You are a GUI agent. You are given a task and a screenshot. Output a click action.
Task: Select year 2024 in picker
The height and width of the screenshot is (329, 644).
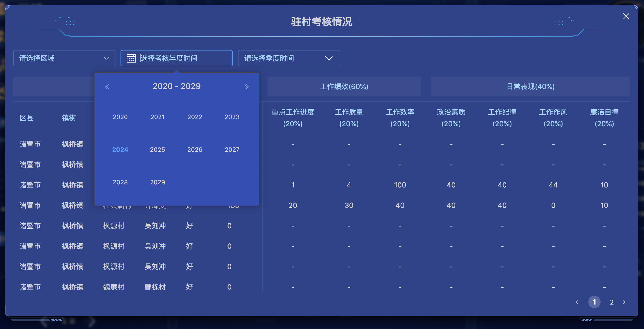pyautogui.click(x=120, y=150)
